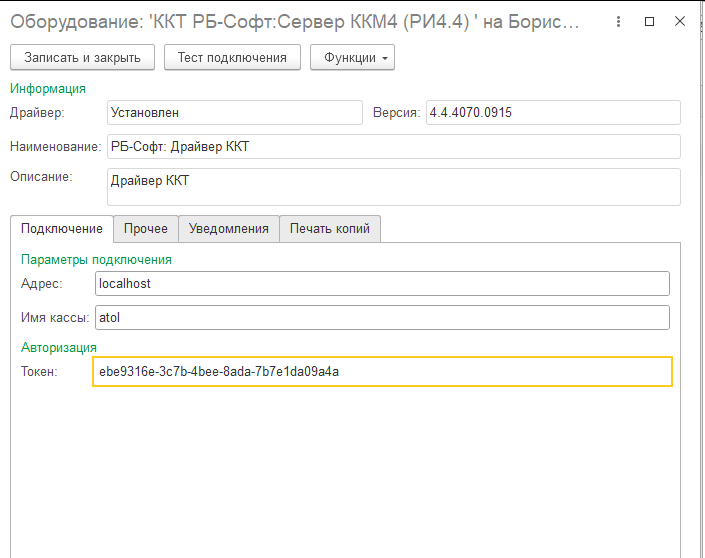Click the Наименование: label
Screen dimensions: 705x558
tap(56, 147)
